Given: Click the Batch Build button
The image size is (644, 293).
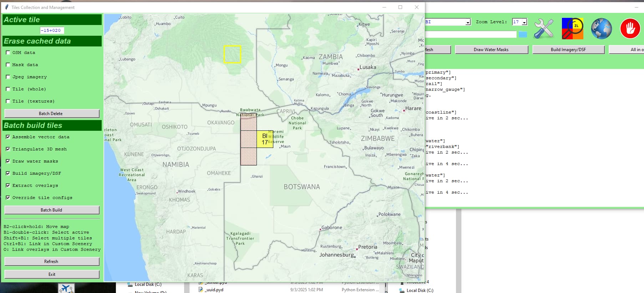Looking at the screenshot, I should coord(51,210).
